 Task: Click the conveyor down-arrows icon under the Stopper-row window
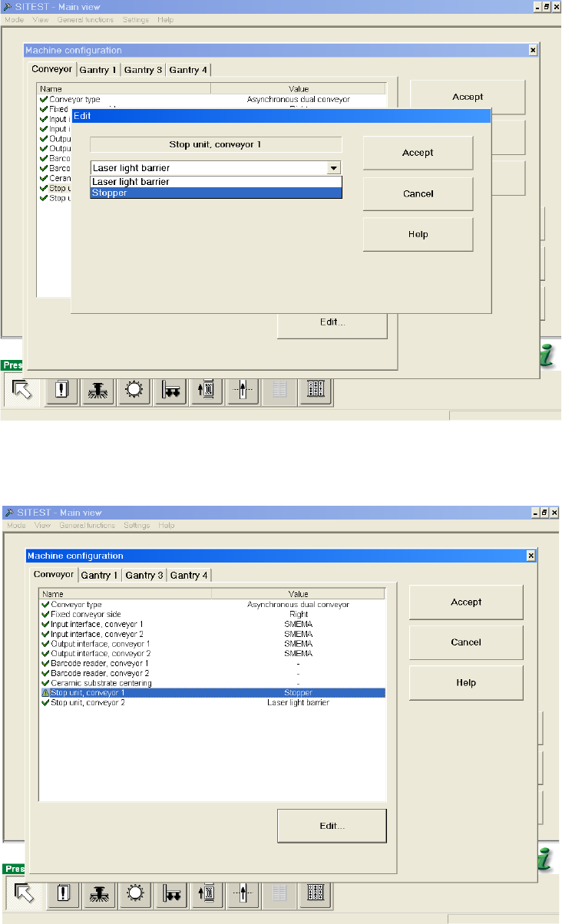[170, 895]
